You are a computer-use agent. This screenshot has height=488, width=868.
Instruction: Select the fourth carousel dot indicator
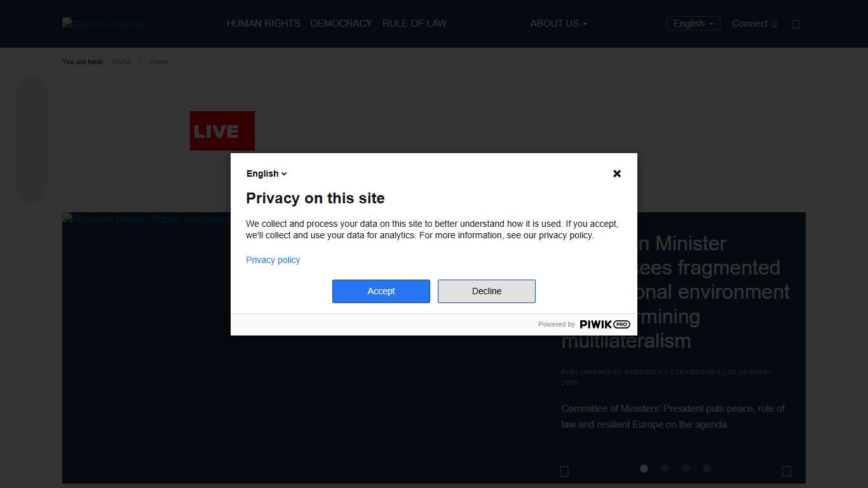point(707,468)
